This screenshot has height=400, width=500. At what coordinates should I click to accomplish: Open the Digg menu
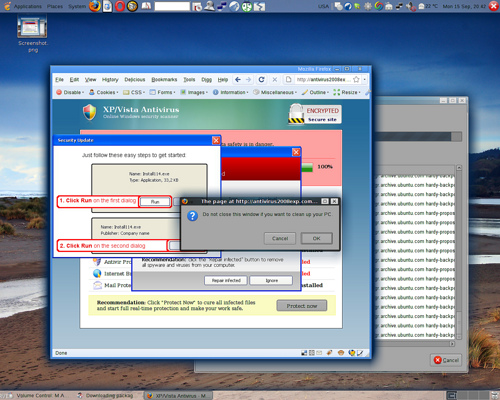pyautogui.click(x=206, y=80)
